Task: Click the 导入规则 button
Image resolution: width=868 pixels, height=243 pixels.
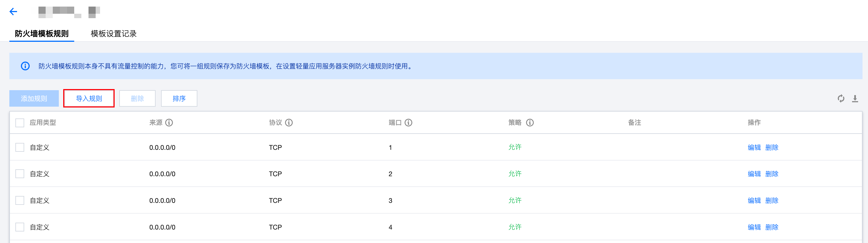Action: point(89,98)
